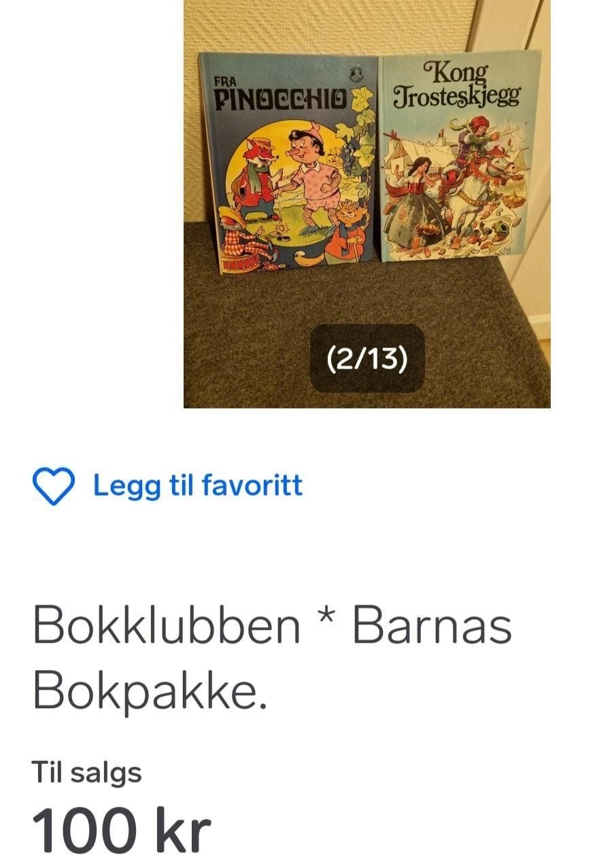The width and height of the screenshot is (610, 868).
Task: Click the listing title Bokklubben Barnas Bokpakke
Action: (272, 657)
